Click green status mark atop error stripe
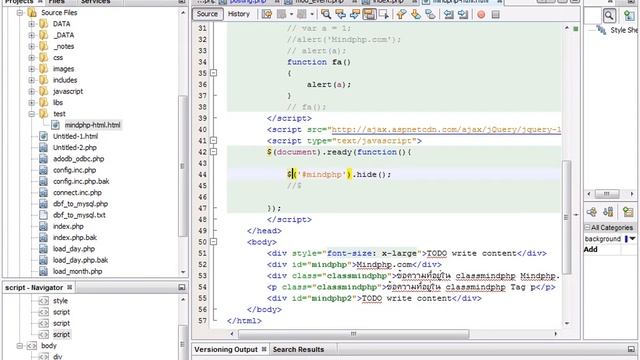The width and height of the screenshot is (640, 360). (x=576, y=29)
